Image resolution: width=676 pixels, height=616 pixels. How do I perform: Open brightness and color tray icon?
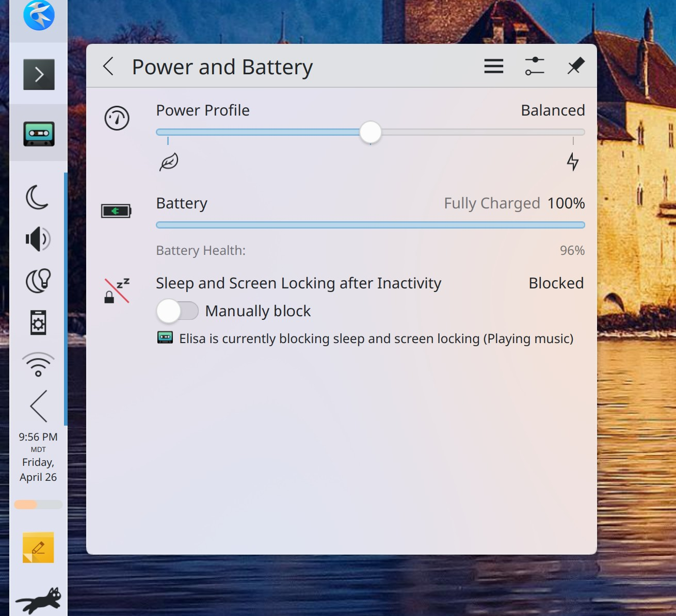38,281
